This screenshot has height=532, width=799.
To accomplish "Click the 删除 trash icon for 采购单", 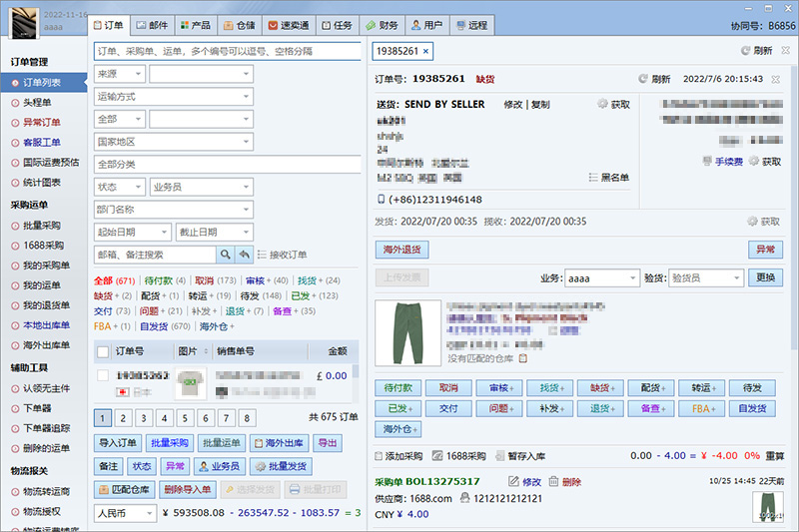I will click(x=553, y=481).
